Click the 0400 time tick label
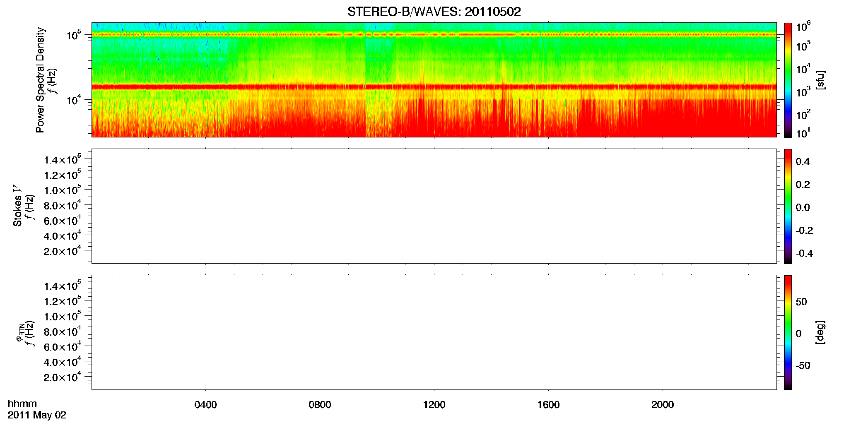 pyautogui.click(x=205, y=405)
